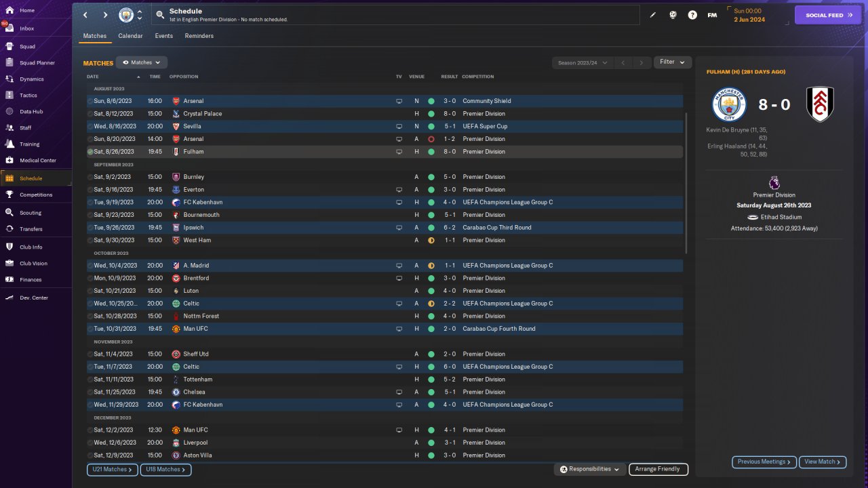This screenshot has height=488, width=868.
Task: Open the Responsibilities dropdown
Action: tap(590, 469)
